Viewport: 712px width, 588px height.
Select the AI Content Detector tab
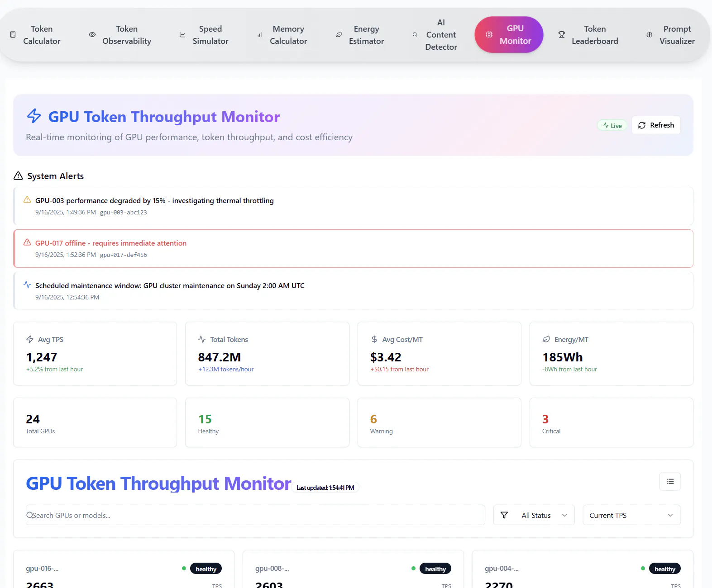coord(435,35)
